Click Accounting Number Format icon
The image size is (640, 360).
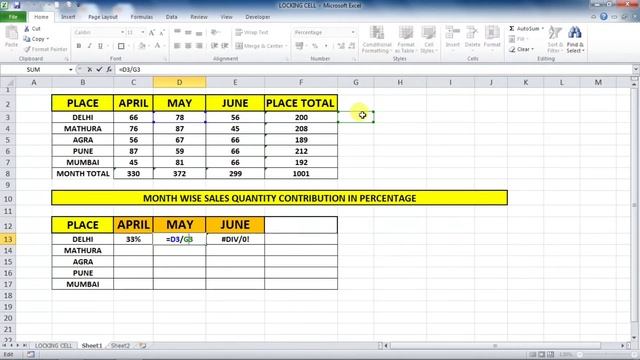pos(299,46)
